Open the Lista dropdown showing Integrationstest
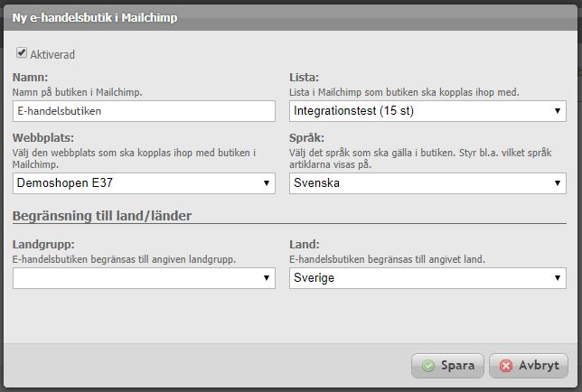This screenshot has height=392, width=582. [x=427, y=111]
